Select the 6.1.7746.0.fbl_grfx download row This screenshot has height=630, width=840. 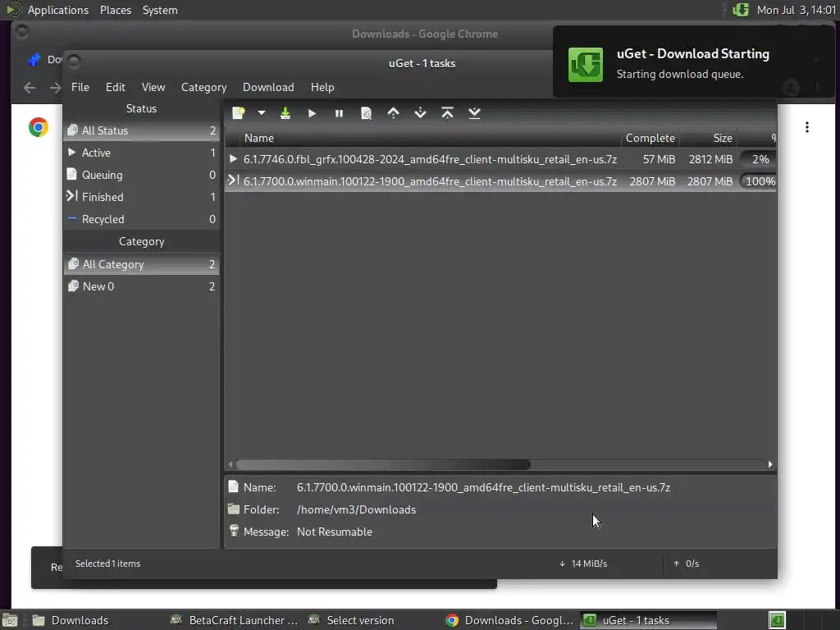pyautogui.click(x=500, y=159)
